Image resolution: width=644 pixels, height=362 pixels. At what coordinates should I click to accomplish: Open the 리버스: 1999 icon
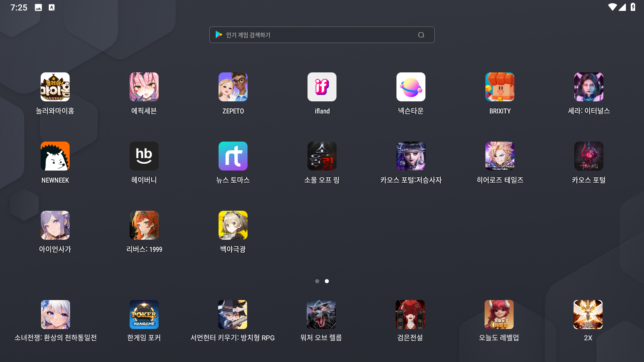point(144,225)
